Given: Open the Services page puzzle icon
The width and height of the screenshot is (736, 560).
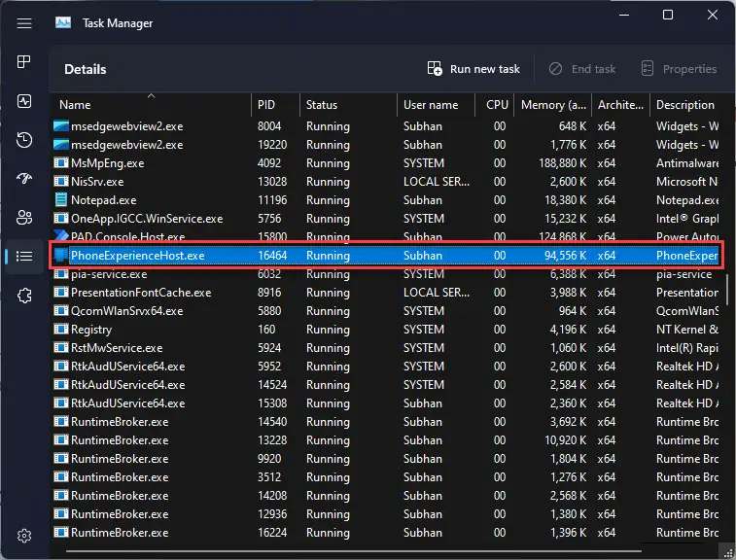Looking at the screenshot, I should [24, 296].
